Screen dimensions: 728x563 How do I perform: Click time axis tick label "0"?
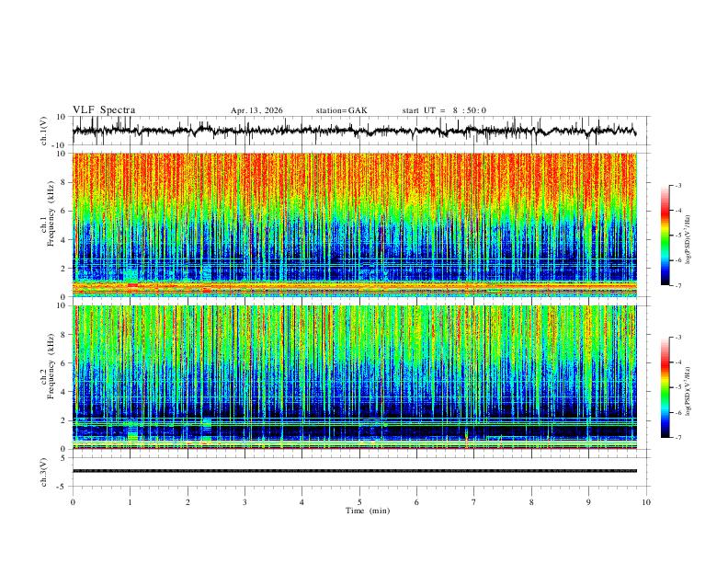[x=73, y=502]
